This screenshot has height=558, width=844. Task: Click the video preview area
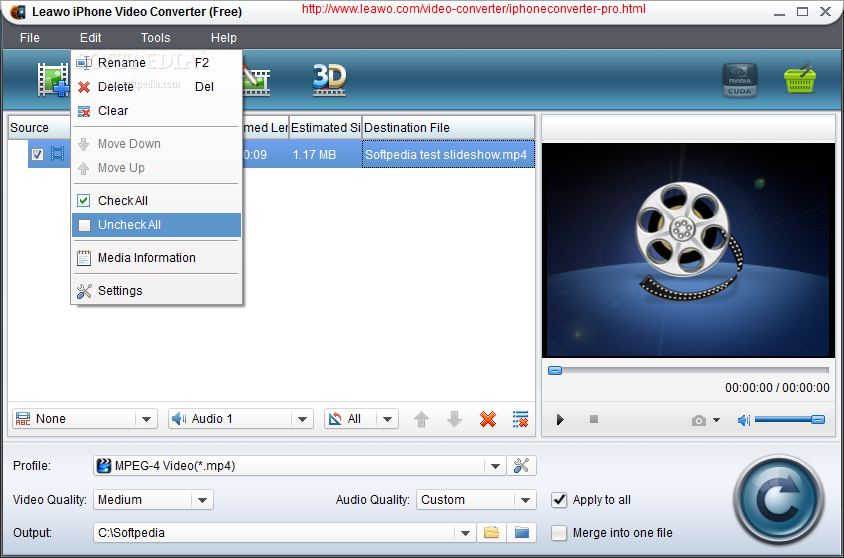[x=688, y=250]
